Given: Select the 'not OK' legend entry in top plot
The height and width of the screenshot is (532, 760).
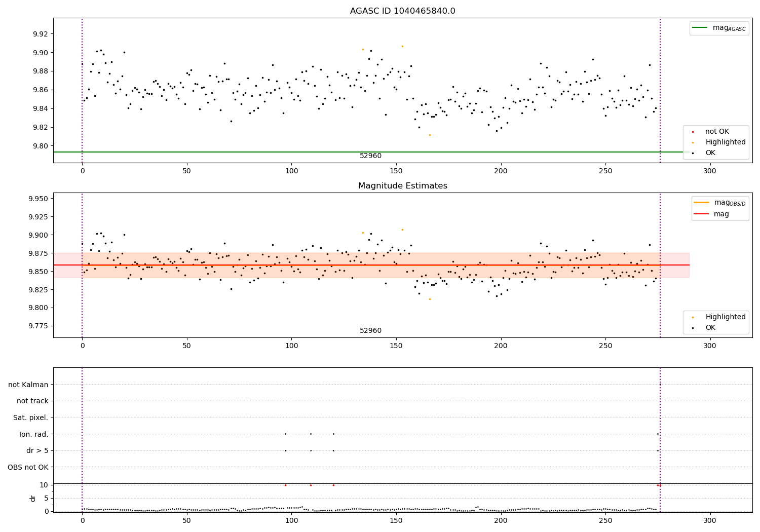Looking at the screenshot, I should click(717, 132).
